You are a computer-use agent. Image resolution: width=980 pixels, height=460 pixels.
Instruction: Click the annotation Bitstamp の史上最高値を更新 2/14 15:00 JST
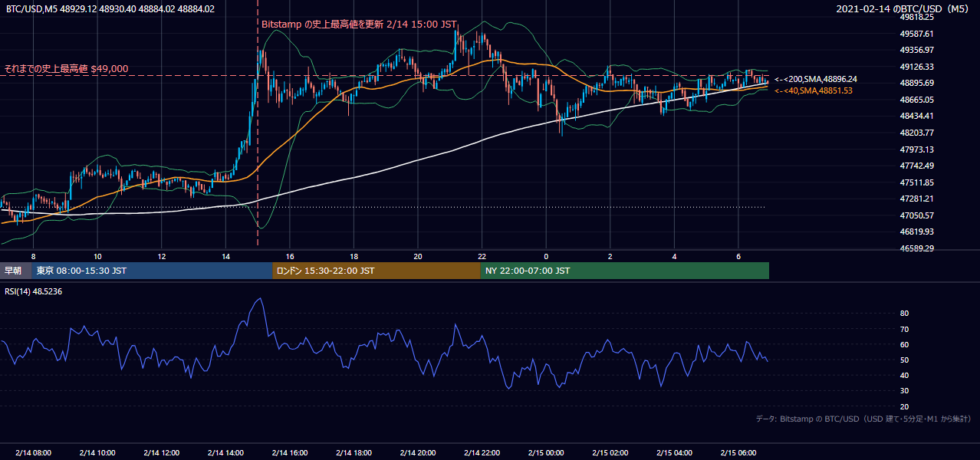pos(360,24)
